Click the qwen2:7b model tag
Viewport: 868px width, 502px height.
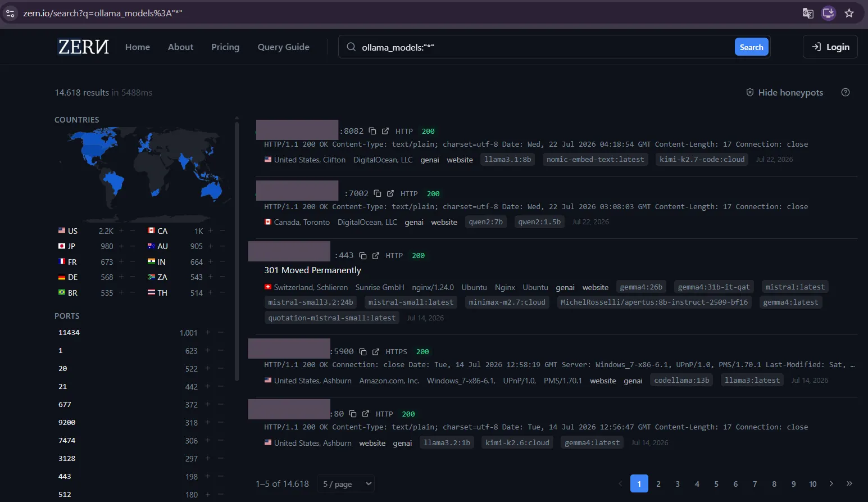pyautogui.click(x=486, y=222)
